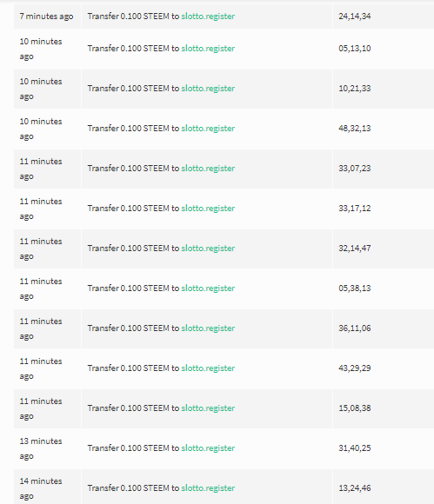Open slotto.register link beside memo 36,11,06
The height and width of the screenshot is (504, 434).
pyautogui.click(x=208, y=328)
